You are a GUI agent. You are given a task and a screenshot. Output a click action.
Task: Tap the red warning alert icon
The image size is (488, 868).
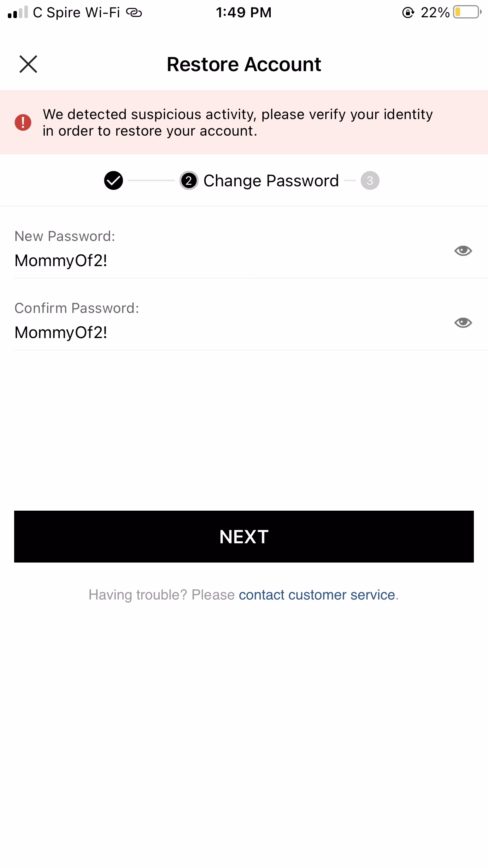pyautogui.click(x=23, y=122)
